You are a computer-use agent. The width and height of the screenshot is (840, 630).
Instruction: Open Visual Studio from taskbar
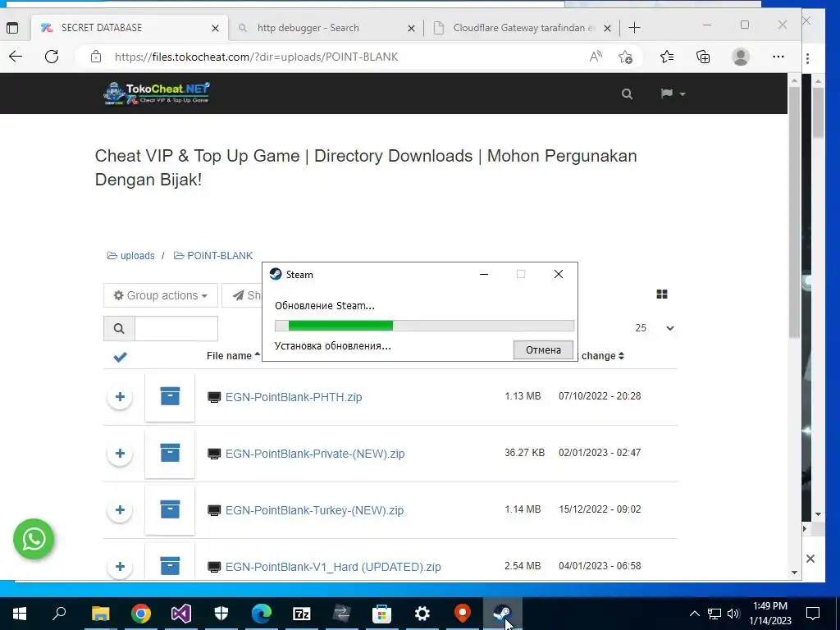(x=181, y=614)
